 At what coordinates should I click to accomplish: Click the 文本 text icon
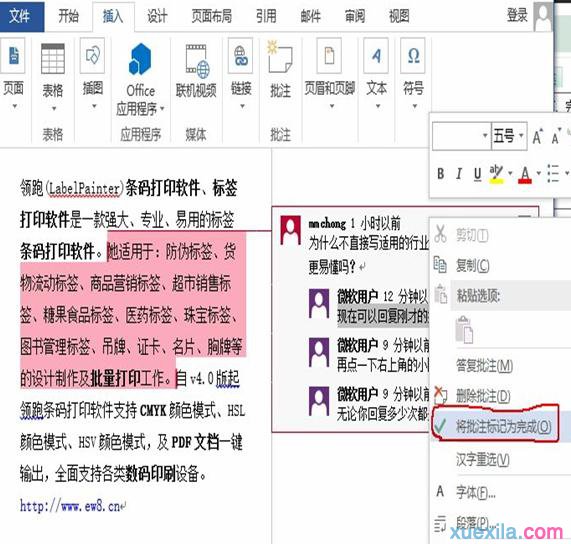tap(376, 55)
